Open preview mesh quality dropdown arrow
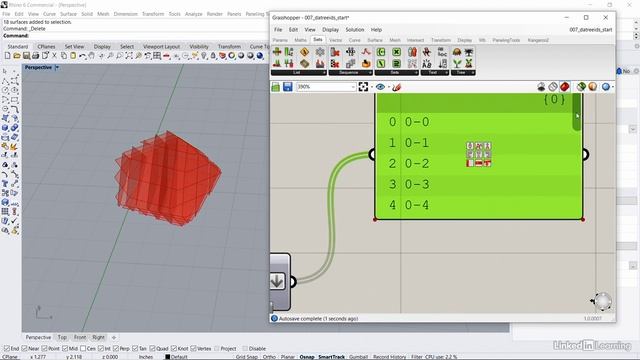This screenshot has width=640, height=360. [x=613, y=87]
